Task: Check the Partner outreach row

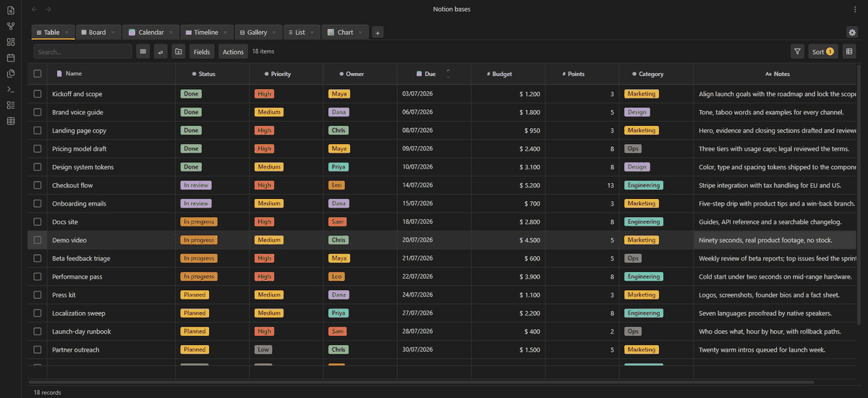Action: pyautogui.click(x=38, y=350)
